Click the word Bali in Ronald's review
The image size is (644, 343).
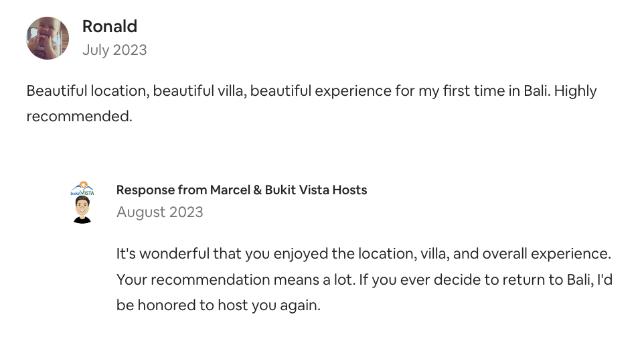536,91
